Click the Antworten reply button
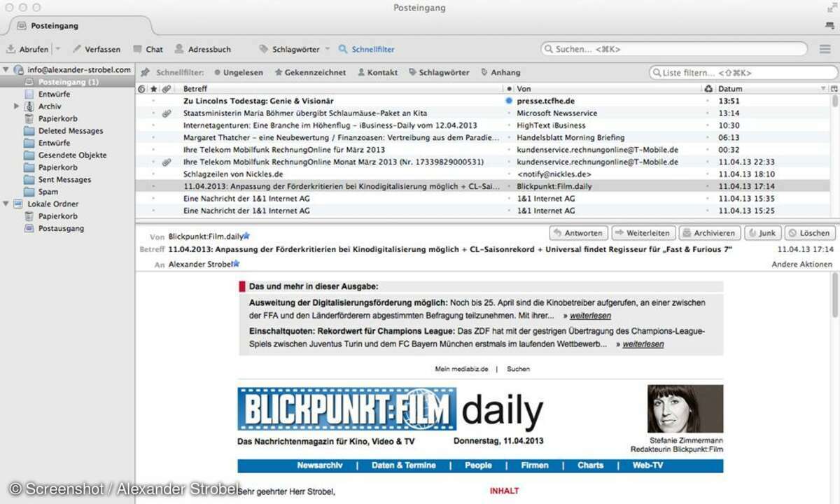The image size is (840, 504). click(x=578, y=233)
